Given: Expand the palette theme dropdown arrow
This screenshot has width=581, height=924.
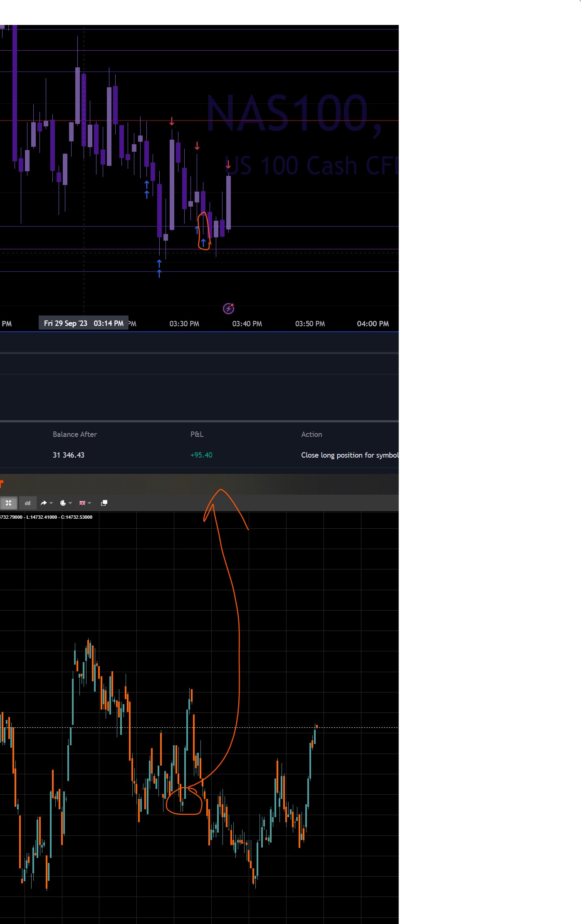Looking at the screenshot, I should (x=70, y=503).
